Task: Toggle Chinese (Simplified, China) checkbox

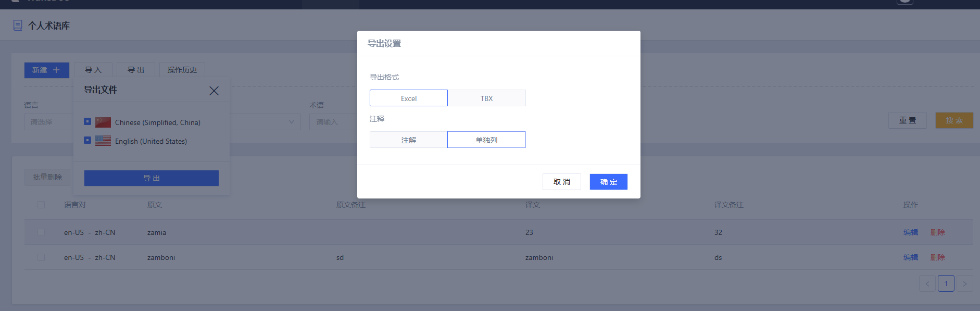Action: 87,122
